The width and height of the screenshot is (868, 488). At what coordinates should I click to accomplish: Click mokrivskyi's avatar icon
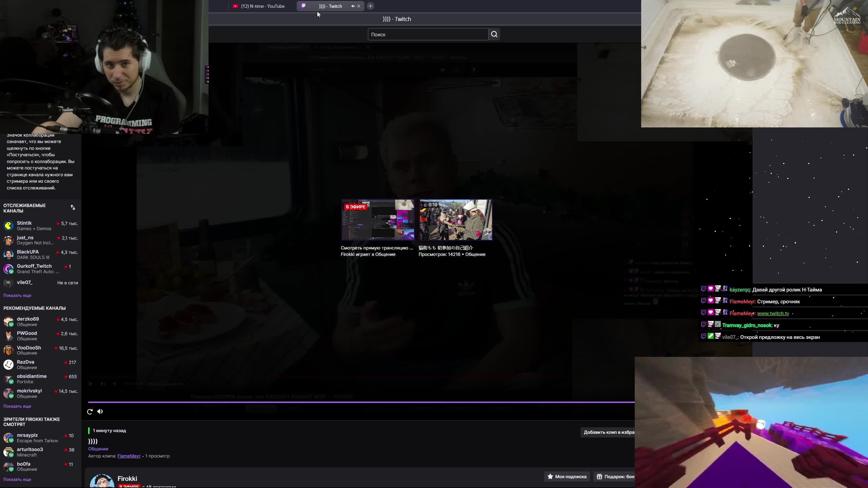click(x=8, y=393)
